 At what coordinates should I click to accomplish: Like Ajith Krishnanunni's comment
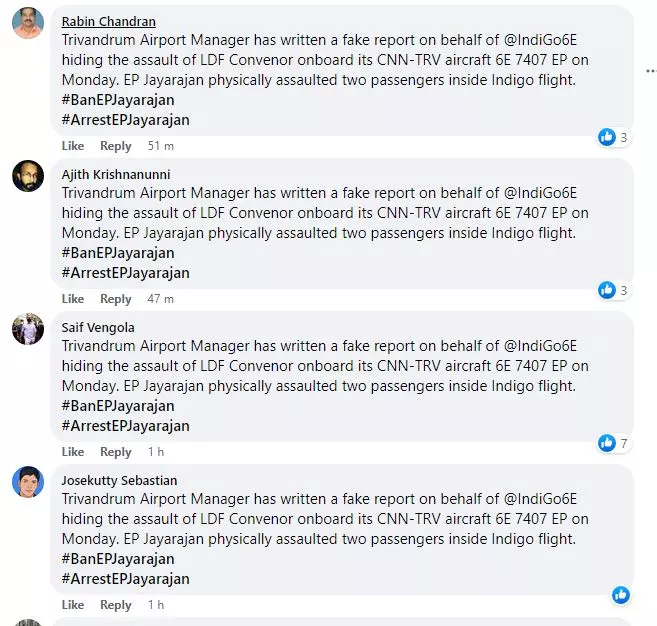[73, 299]
